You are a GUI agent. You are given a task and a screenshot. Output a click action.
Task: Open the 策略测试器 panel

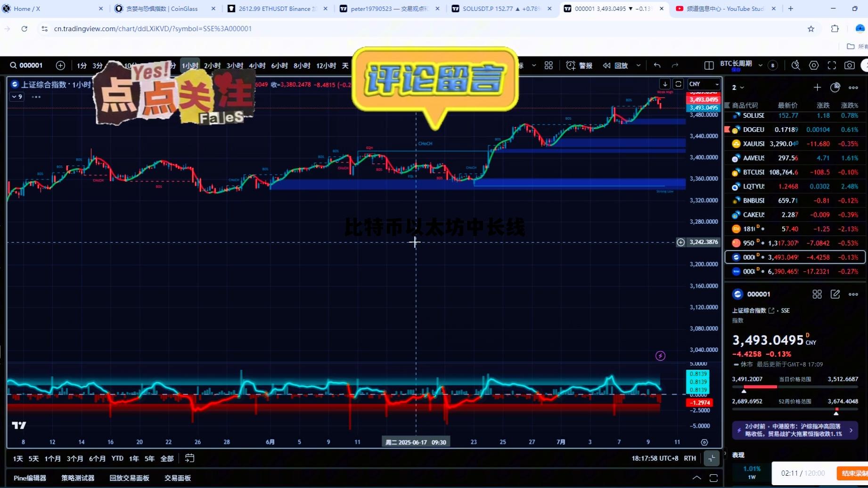pyautogui.click(x=78, y=478)
